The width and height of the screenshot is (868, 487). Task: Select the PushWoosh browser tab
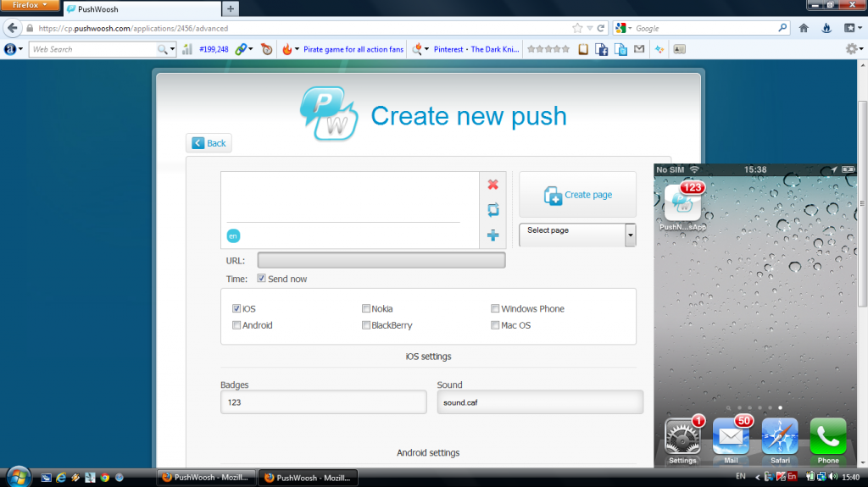142,8
